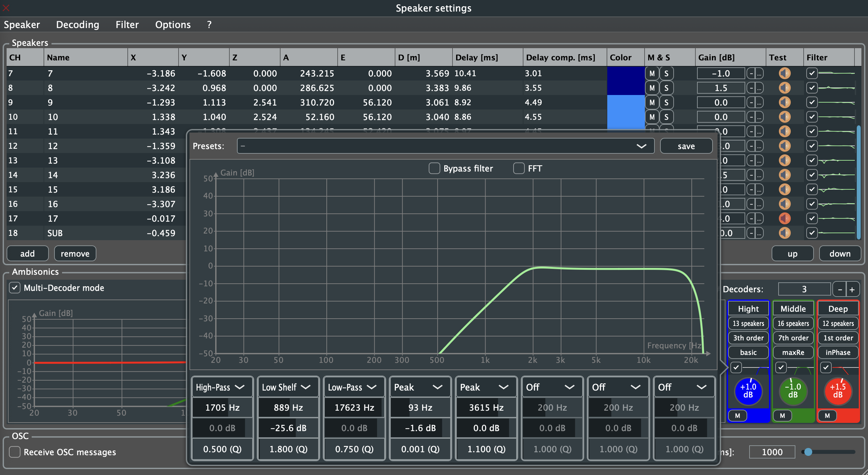Image resolution: width=868 pixels, height=475 pixels.
Task: Open the Decoding menu
Action: pos(78,25)
